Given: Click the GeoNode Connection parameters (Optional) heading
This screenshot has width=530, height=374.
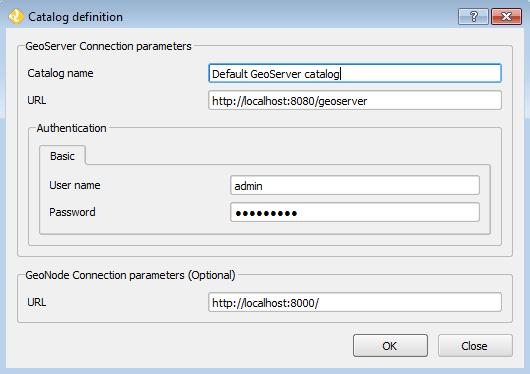Looking at the screenshot, I should tap(130, 275).
